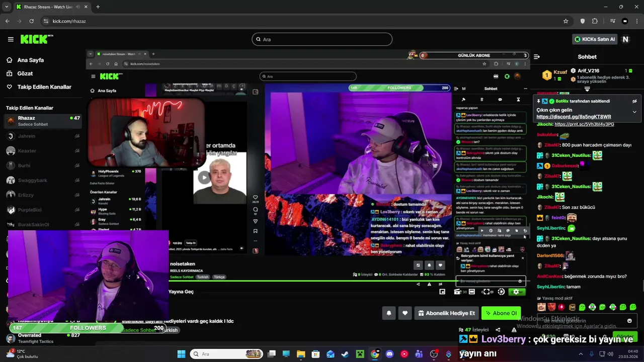Click Turkish tag below stream title
The image size is (644, 362).
click(x=170, y=330)
